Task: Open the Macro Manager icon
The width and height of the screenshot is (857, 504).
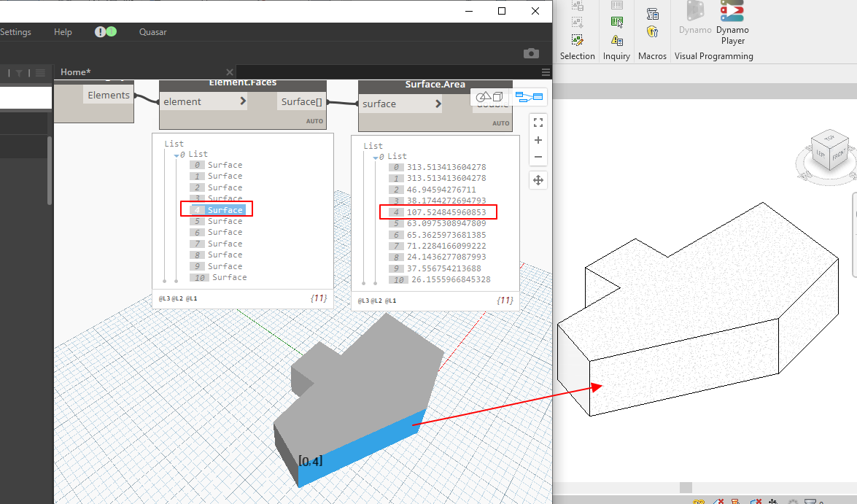Action: point(653,13)
